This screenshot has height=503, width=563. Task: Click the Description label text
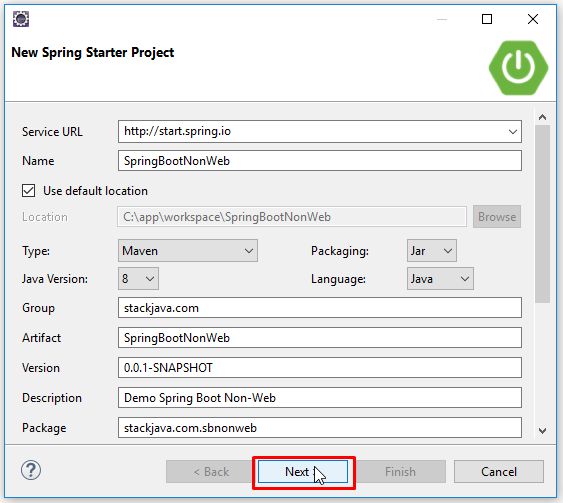[52, 398]
